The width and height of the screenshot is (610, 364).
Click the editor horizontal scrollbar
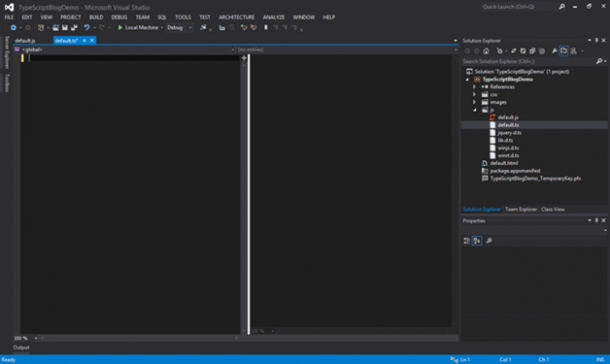click(x=139, y=338)
